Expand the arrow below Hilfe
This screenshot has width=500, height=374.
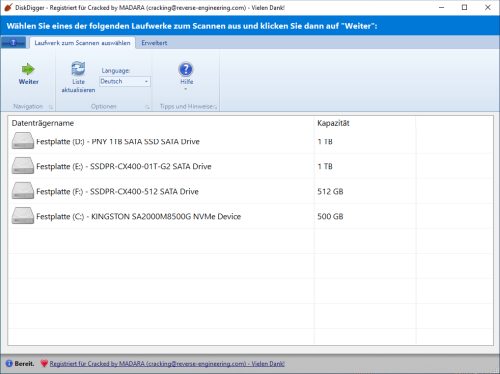pos(186,89)
